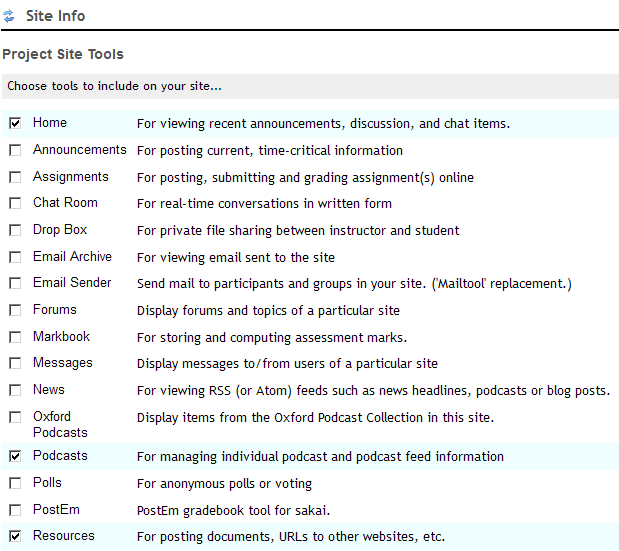Viewport: 619px width, 551px height.
Task: Check the Email Archive tool
Action: pyautogui.click(x=15, y=257)
